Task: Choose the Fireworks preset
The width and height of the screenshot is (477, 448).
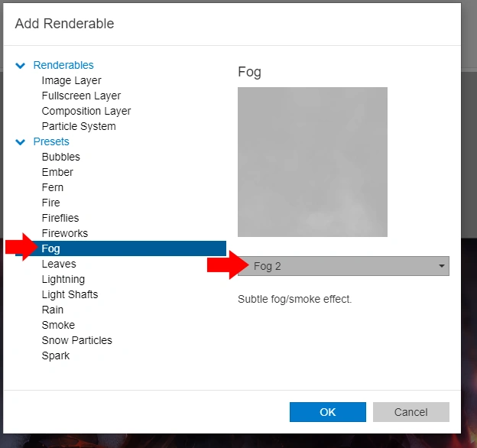Action: click(65, 233)
